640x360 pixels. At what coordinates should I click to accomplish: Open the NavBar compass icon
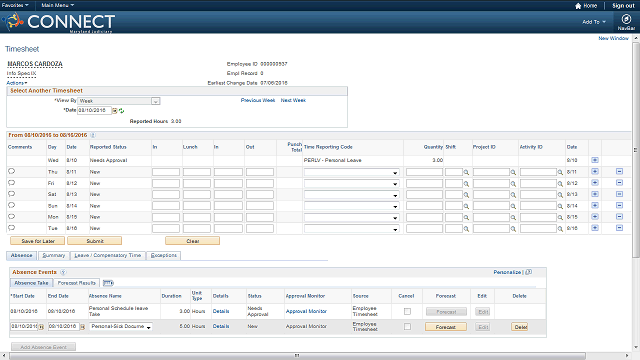tap(626, 19)
